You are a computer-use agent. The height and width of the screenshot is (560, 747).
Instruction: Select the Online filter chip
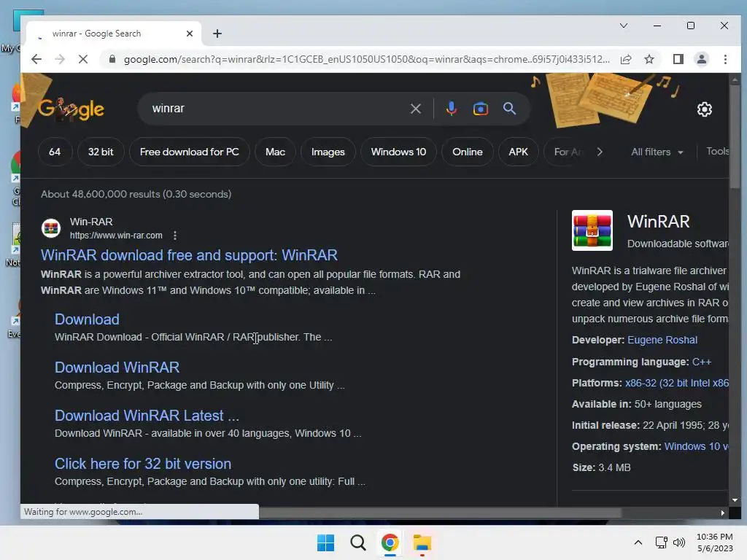coord(468,152)
